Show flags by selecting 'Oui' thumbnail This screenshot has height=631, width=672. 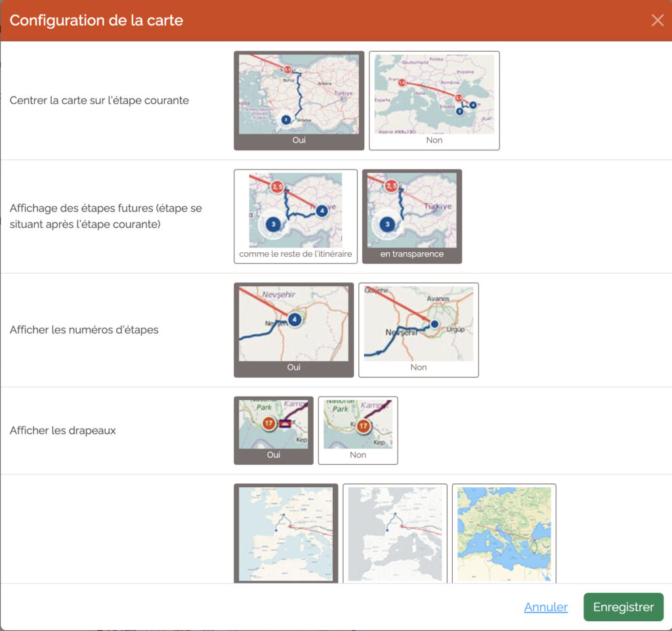(273, 430)
